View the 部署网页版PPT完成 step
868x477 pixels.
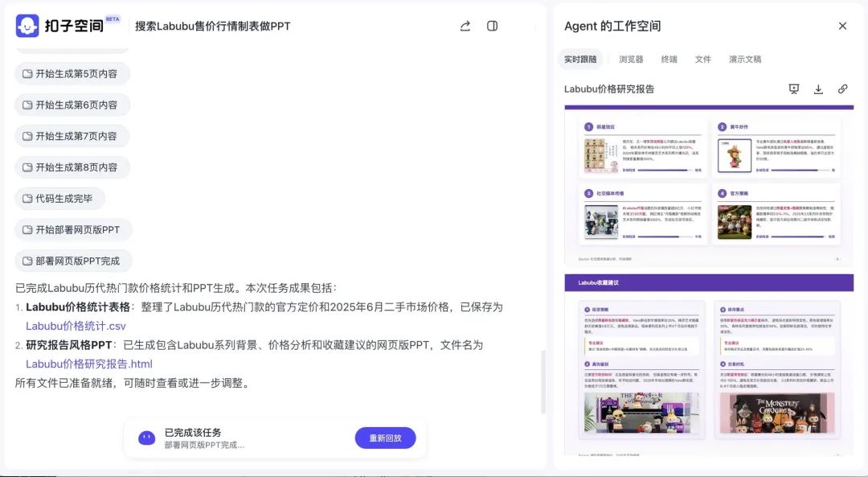tap(73, 261)
